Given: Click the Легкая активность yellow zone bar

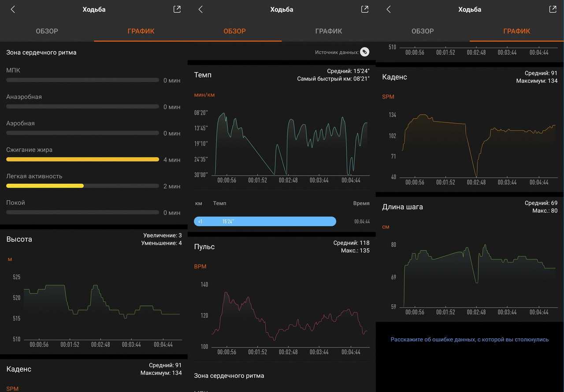Looking at the screenshot, I should pos(45,186).
